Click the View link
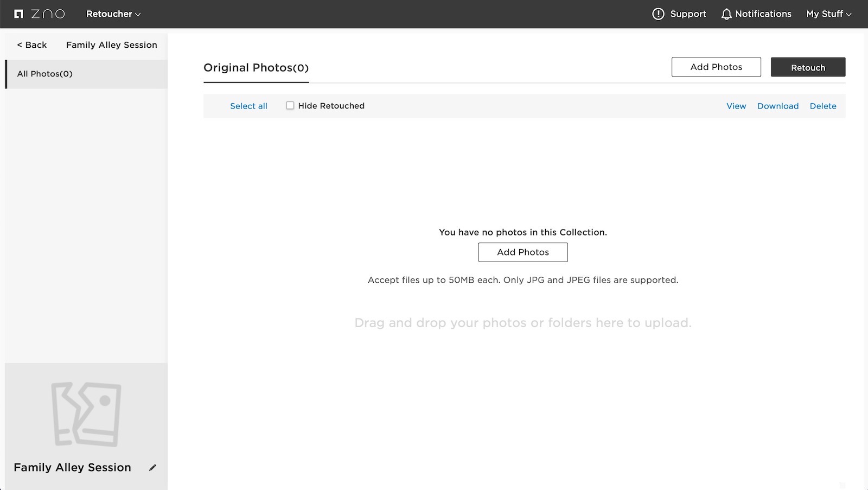The height and width of the screenshot is (490, 868). coord(736,106)
